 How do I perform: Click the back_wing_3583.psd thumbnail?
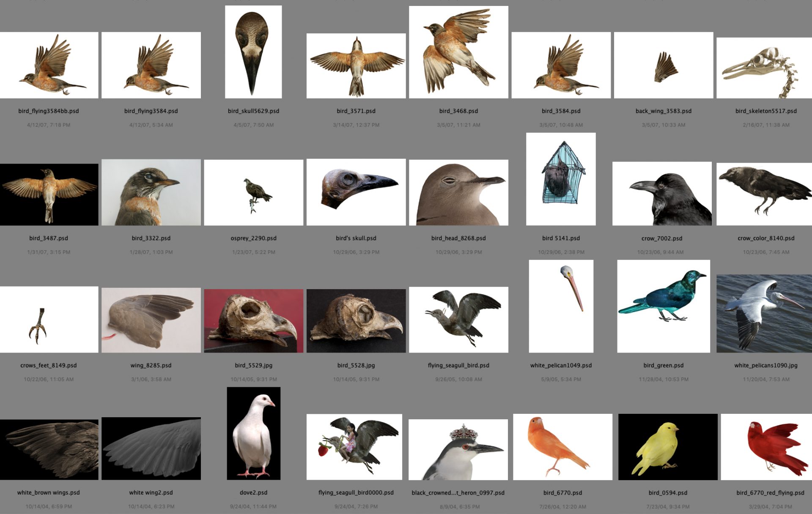pyautogui.click(x=663, y=65)
